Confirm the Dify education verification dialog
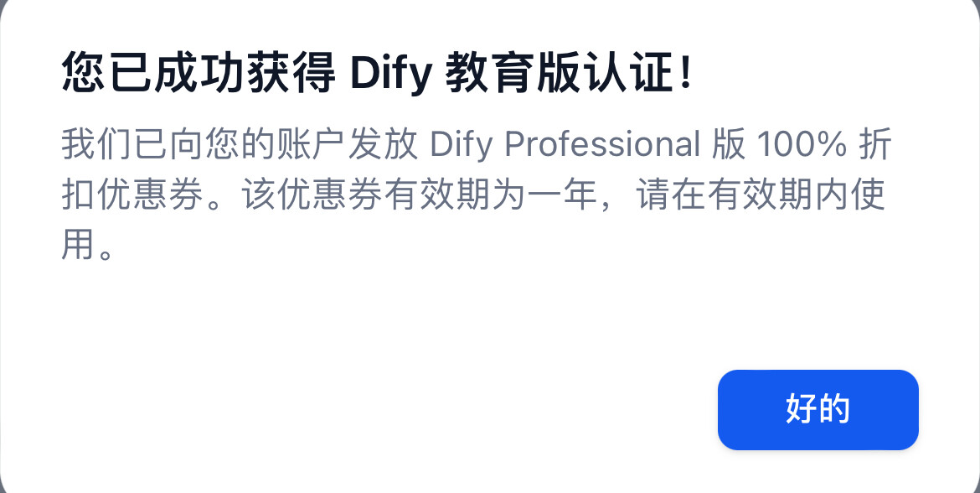The height and width of the screenshot is (493, 980). [x=818, y=410]
